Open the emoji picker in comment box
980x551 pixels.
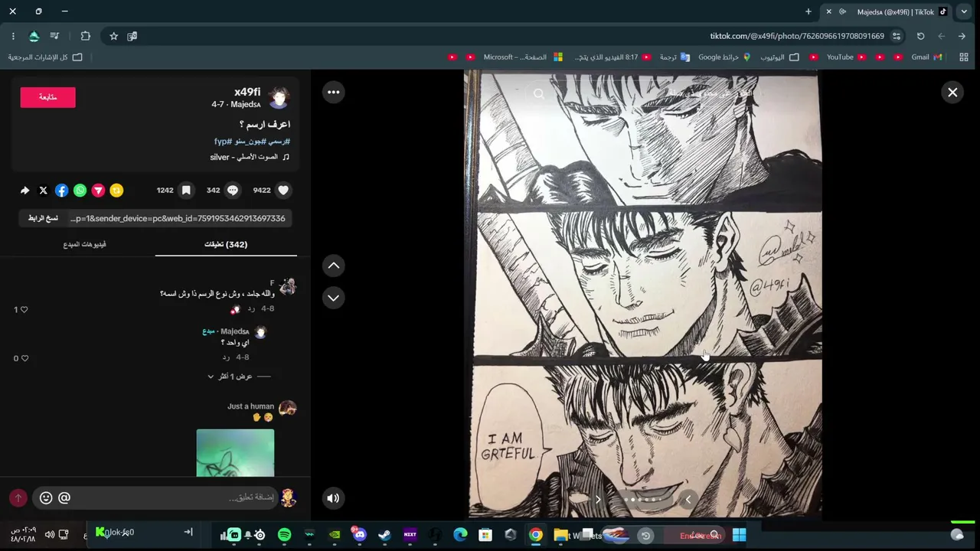tap(46, 498)
